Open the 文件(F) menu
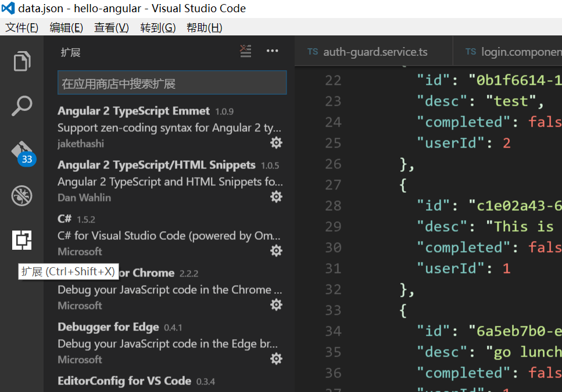The height and width of the screenshot is (392, 562). pos(22,27)
